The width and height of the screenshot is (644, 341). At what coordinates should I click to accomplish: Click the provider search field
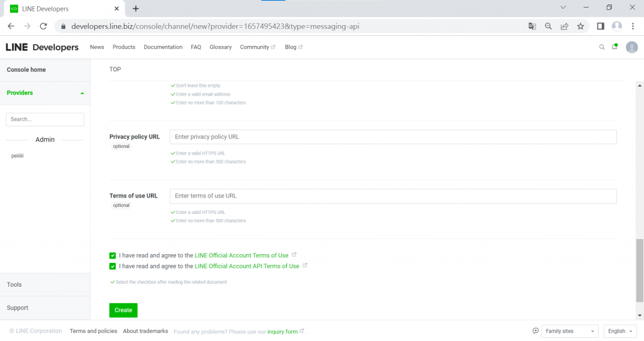pyautogui.click(x=45, y=119)
